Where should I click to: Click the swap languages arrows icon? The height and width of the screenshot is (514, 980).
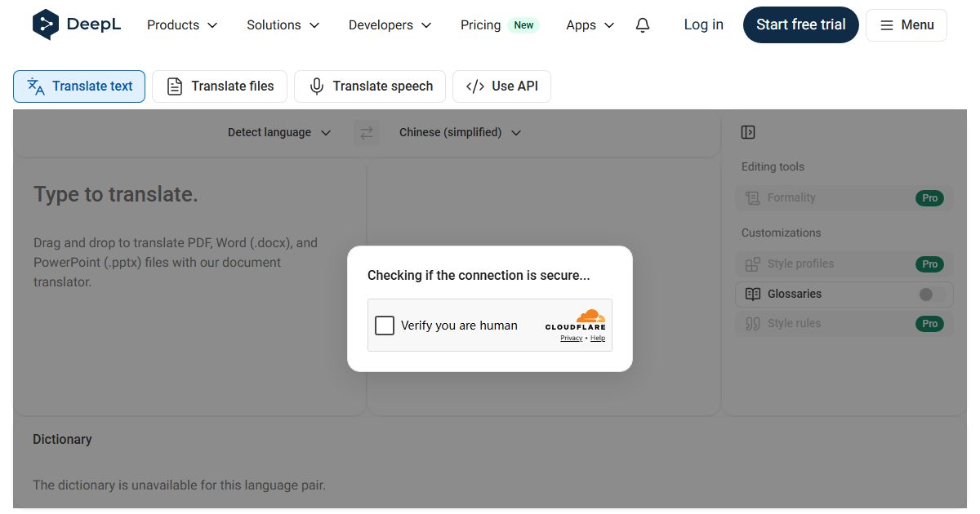(367, 132)
